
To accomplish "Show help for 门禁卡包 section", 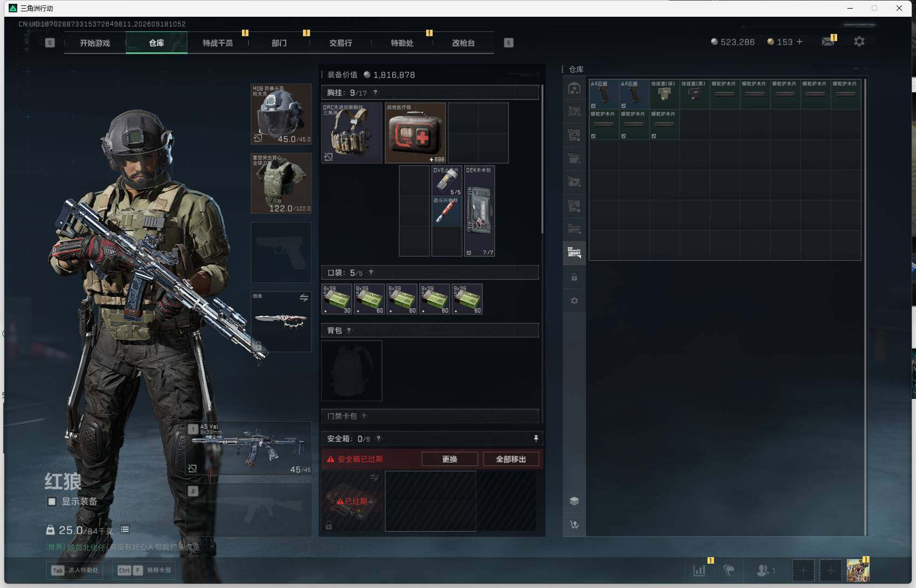I will point(364,416).
